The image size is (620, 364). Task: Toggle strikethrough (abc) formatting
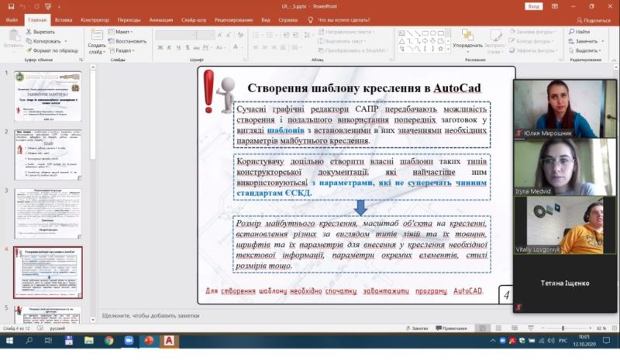click(x=196, y=47)
